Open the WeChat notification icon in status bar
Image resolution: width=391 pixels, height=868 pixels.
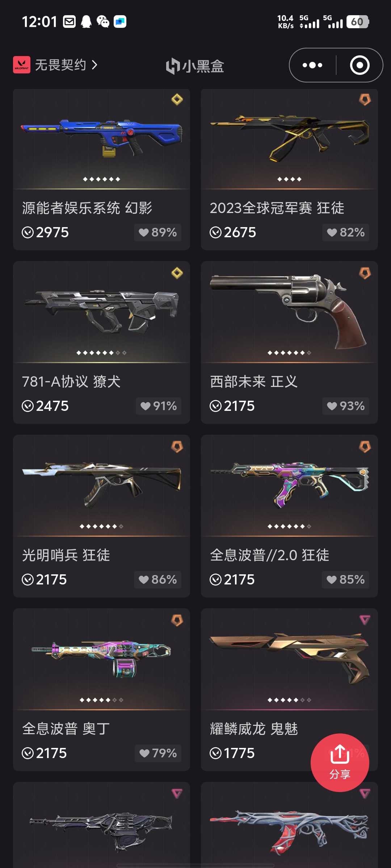(x=103, y=21)
